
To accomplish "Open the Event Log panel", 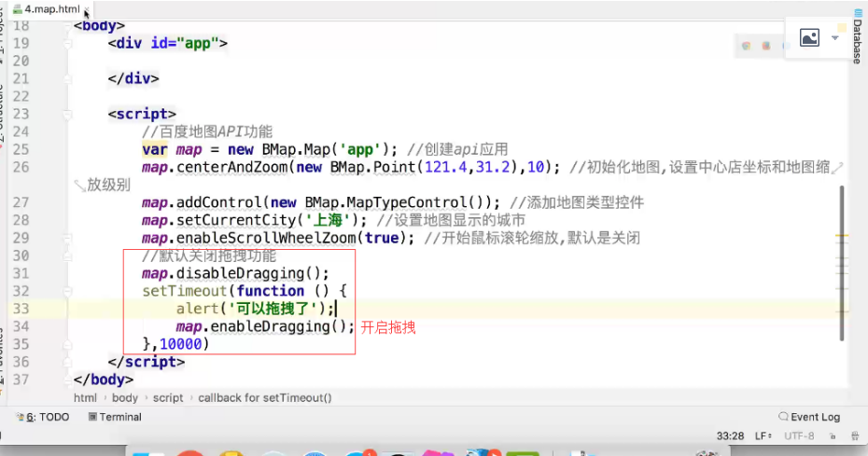I will pos(809,417).
